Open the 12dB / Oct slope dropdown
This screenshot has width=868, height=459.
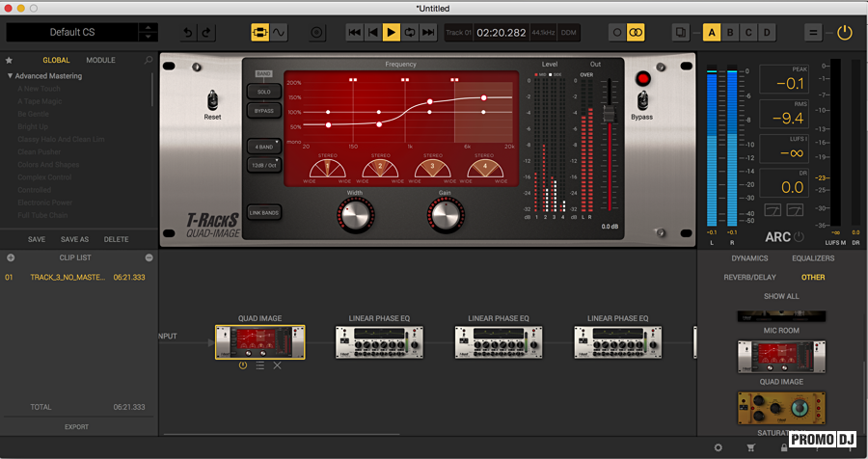(264, 165)
